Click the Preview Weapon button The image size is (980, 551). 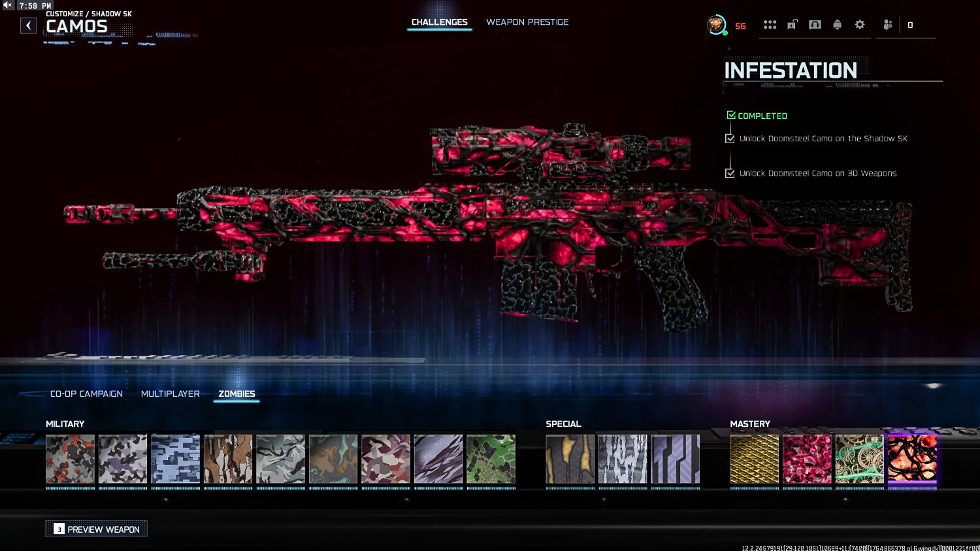[96, 529]
